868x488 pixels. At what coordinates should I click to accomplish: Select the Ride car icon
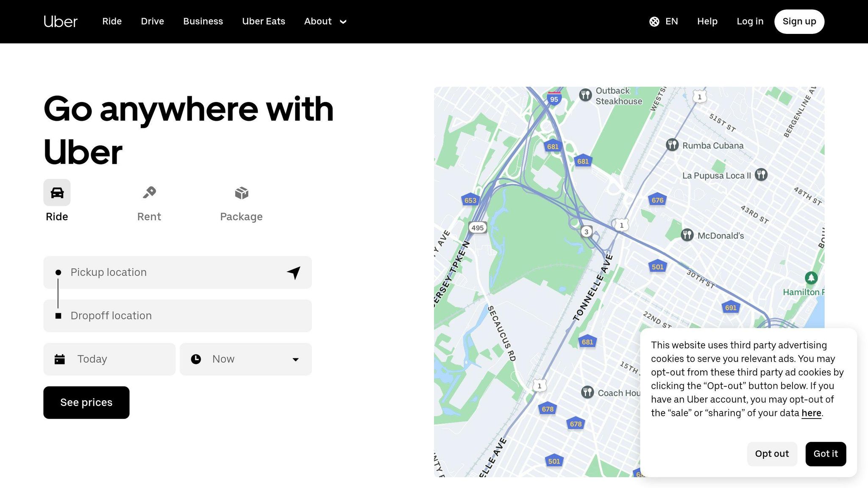coord(57,193)
